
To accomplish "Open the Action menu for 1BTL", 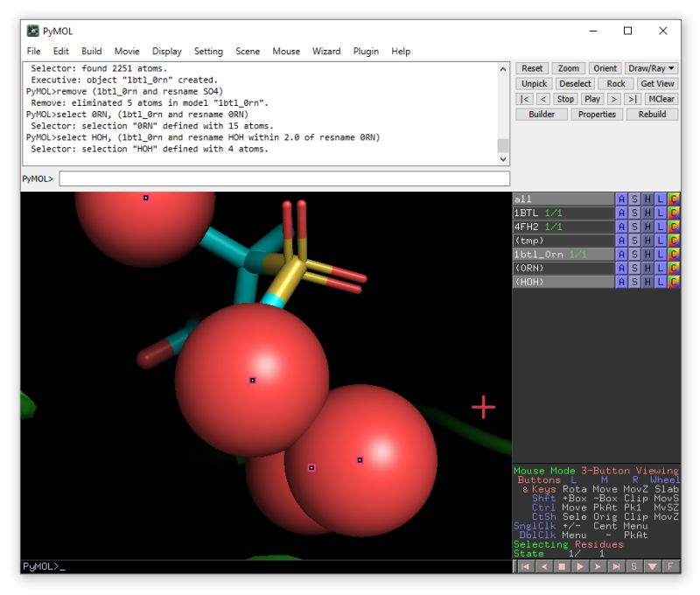I will 621,213.
